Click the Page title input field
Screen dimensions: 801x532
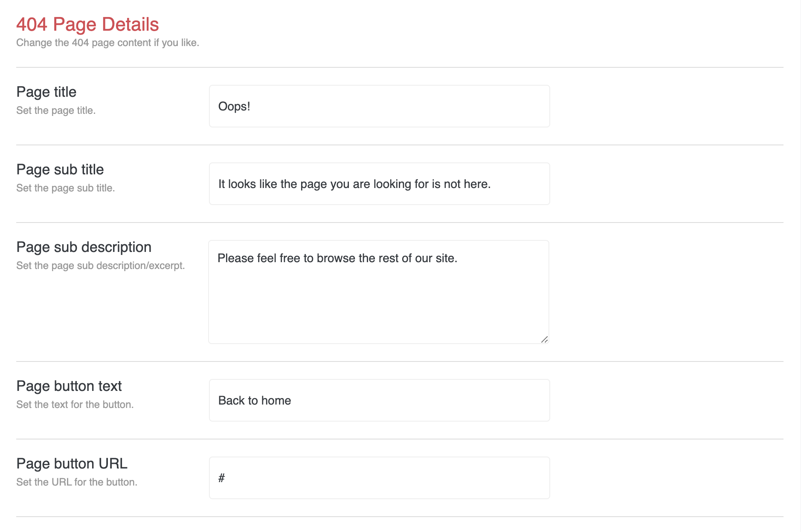pos(379,106)
